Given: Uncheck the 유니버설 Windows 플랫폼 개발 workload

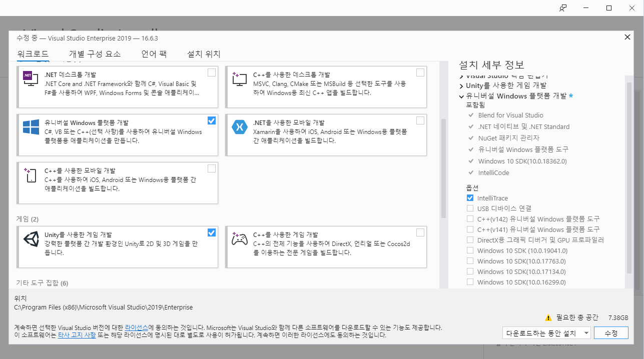Looking at the screenshot, I should click(212, 120).
